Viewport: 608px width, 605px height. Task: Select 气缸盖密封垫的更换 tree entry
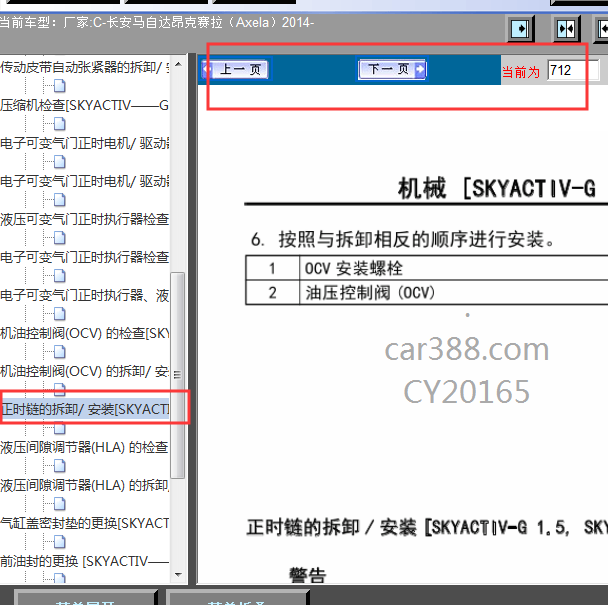(x=85, y=524)
